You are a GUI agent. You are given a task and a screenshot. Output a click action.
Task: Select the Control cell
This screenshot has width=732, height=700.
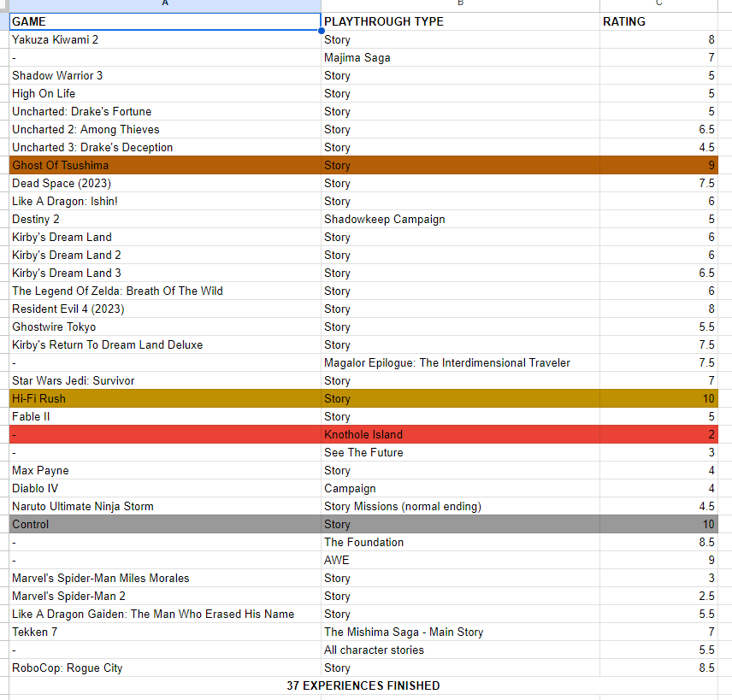tap(165, 525)
